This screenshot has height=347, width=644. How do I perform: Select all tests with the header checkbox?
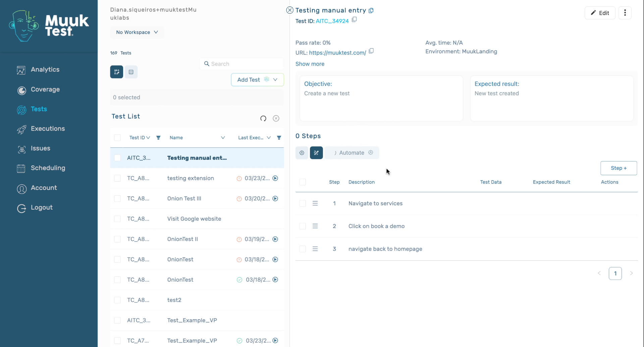[117, 138]
